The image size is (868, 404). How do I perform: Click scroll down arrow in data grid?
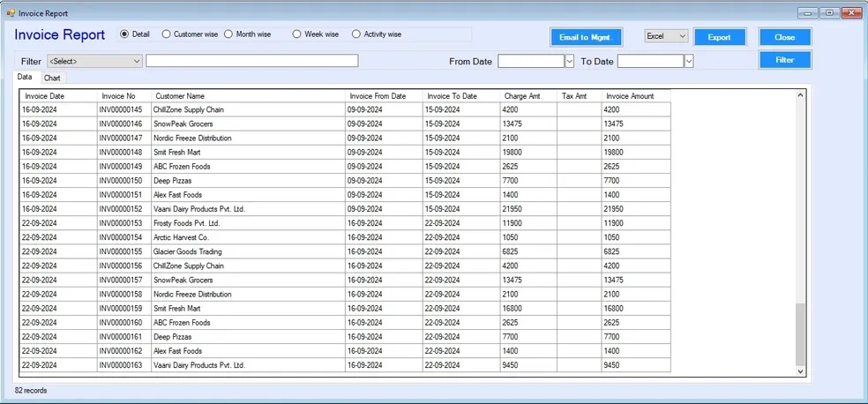pos(801,371)
